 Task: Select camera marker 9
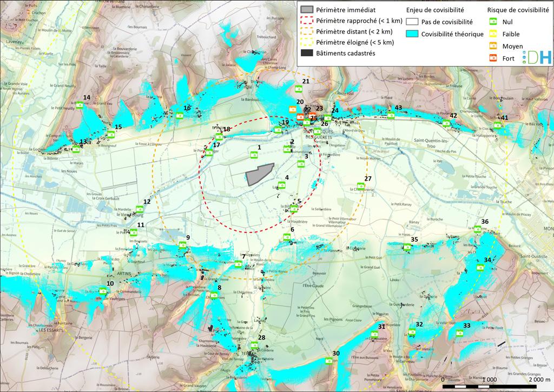[x=182, y=245]
